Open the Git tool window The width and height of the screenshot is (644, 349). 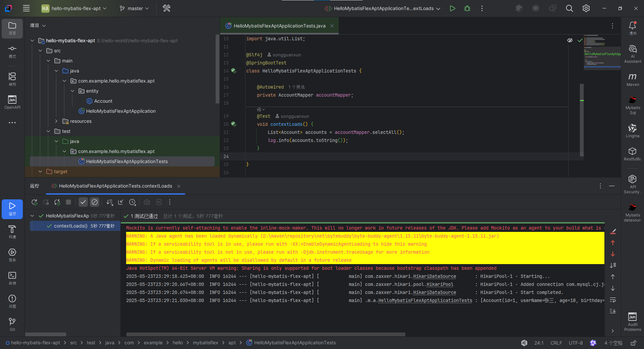12,323
